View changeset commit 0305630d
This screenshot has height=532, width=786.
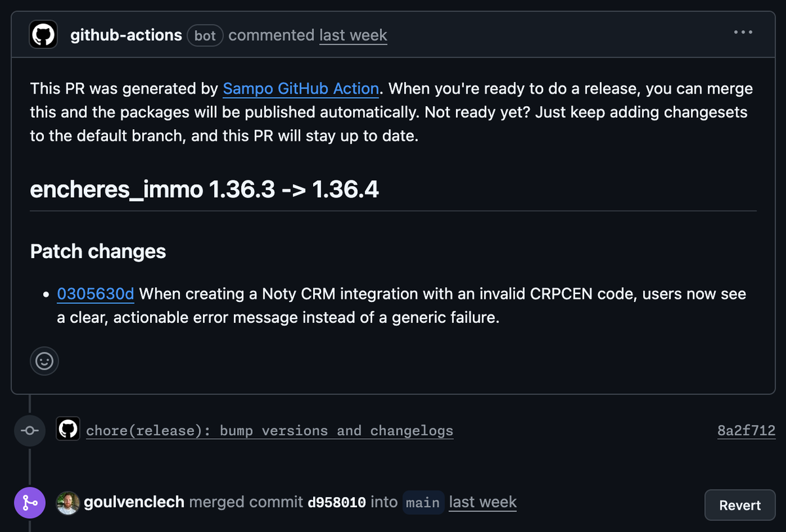pos(95,294)
